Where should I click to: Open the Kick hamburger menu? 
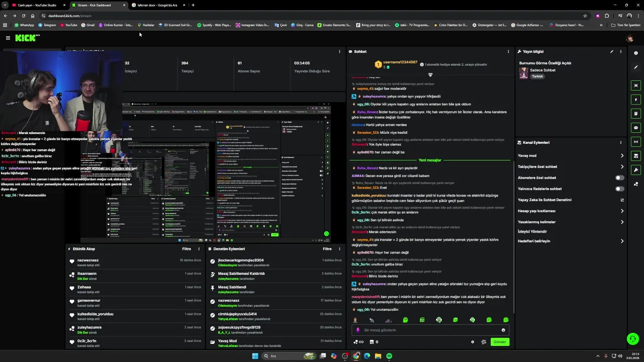click(8, 38)
